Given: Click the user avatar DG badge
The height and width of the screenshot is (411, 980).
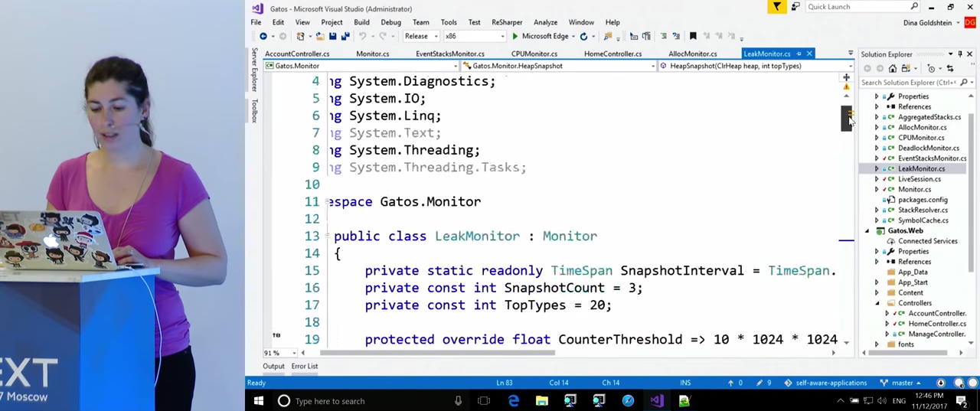Looking at the screenshot, I should click(970, 22).
